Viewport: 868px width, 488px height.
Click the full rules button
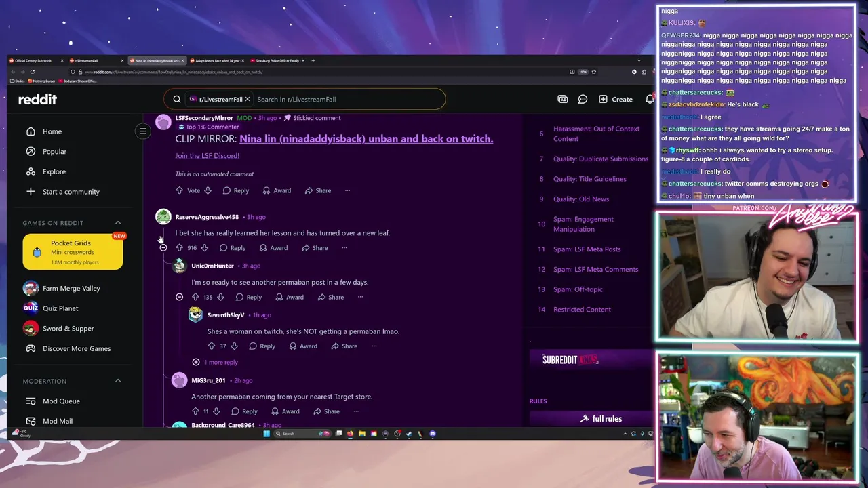601,419
